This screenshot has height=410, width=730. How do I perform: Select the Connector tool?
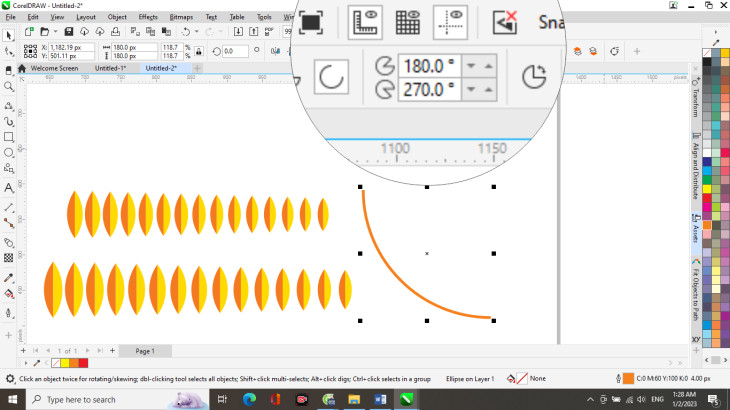pyautogui.click(x=8, y=223)
